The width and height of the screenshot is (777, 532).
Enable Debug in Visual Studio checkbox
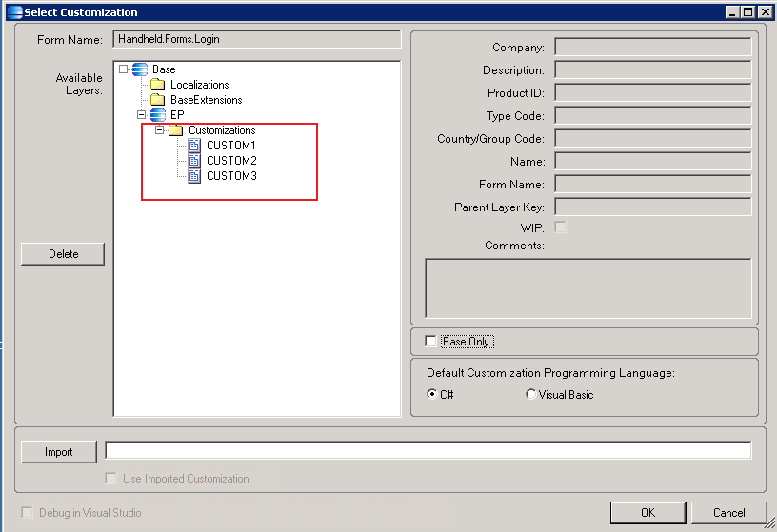coord(28,512)
